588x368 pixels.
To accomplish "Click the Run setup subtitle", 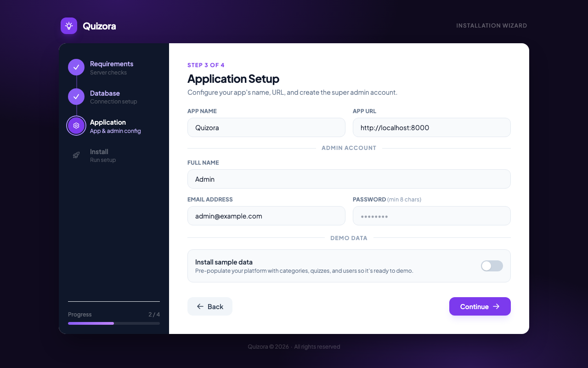I will click(x=103, y=160).
